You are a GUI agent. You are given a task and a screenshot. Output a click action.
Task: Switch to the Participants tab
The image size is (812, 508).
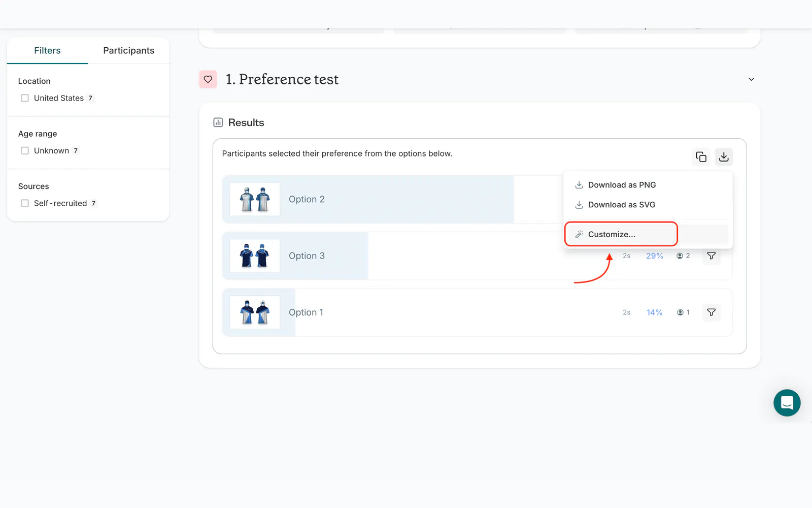click(129, 50)
